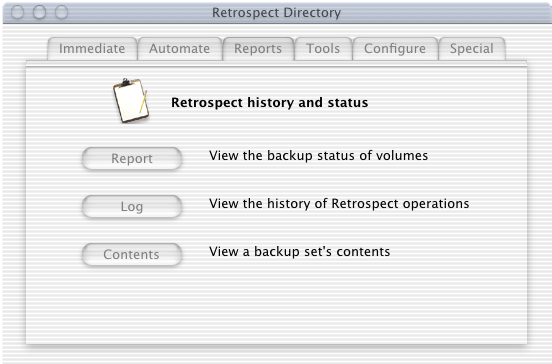Switch to the Special tab

472,49
